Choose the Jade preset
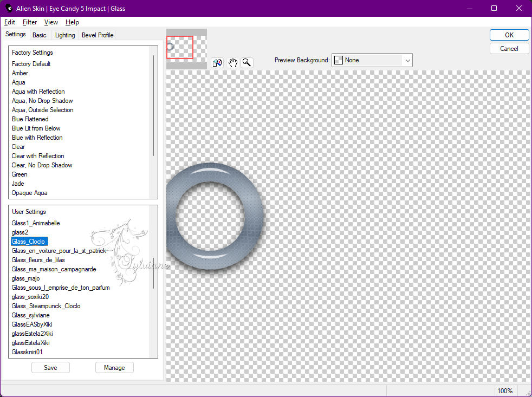 (x=18, y=183)
